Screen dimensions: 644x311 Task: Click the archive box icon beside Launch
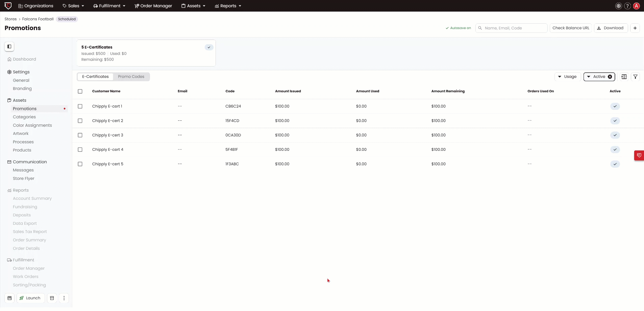point(52,298)
